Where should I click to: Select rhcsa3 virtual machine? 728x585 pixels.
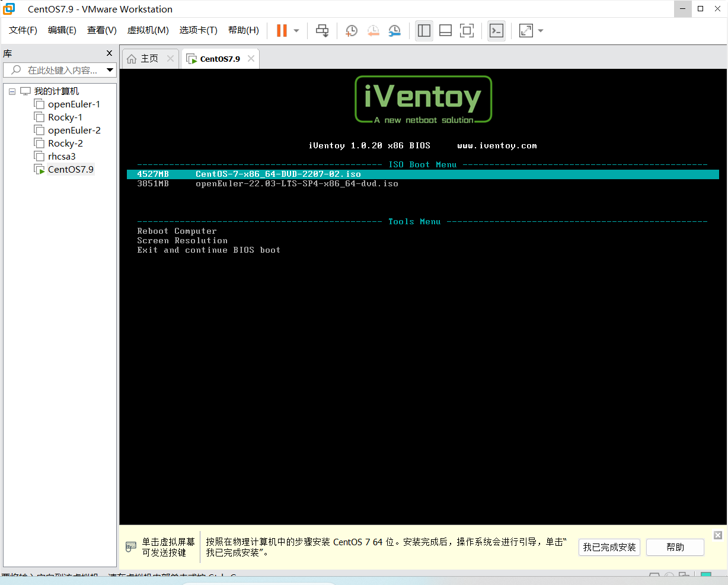click(61, 156)
